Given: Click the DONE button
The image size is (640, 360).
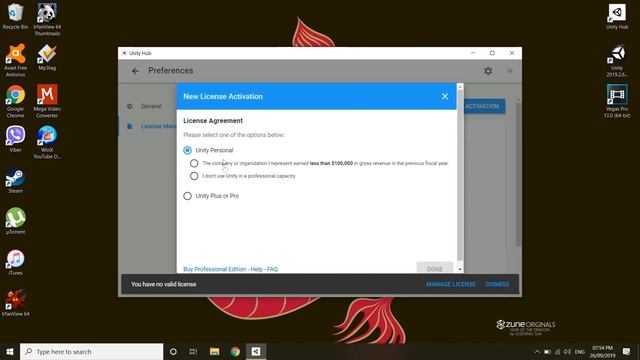Looking at the screenshot, I should click(435, 268).
